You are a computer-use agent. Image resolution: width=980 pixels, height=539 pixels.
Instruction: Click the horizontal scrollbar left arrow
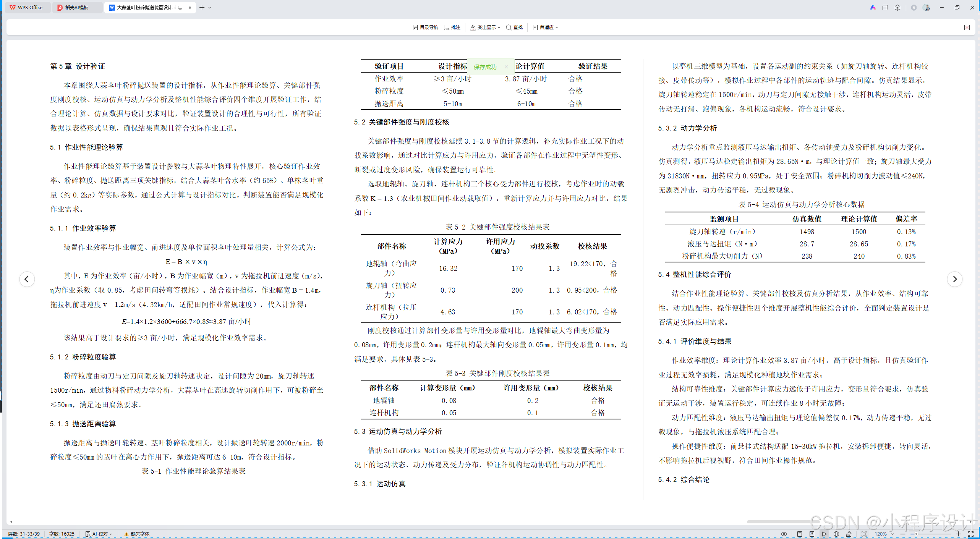coord(11,521)
